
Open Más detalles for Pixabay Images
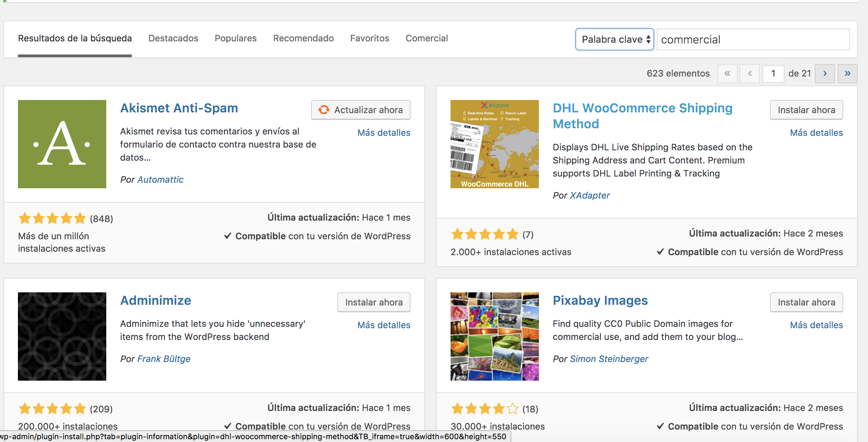pos(817,325)
